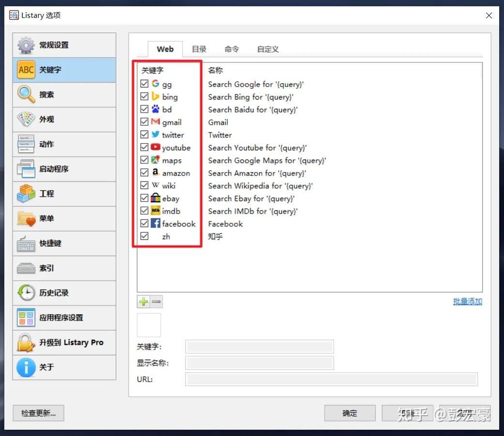This screenshot has height=436, width=504.
Task: Open 历史记录 via the clock icon
Action: 26,293
